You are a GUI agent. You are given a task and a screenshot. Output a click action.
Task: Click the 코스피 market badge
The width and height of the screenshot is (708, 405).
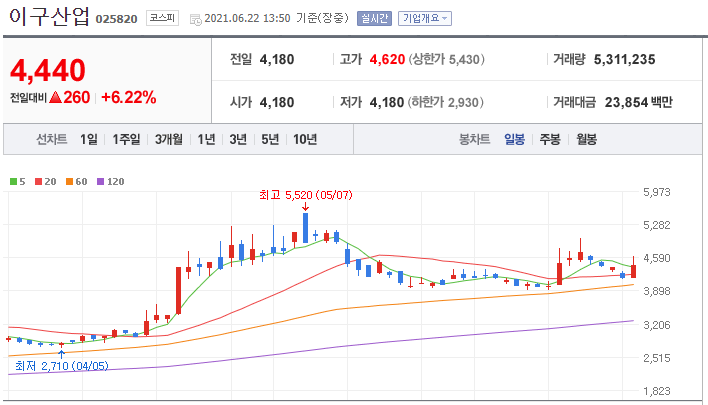click(163, 18)
